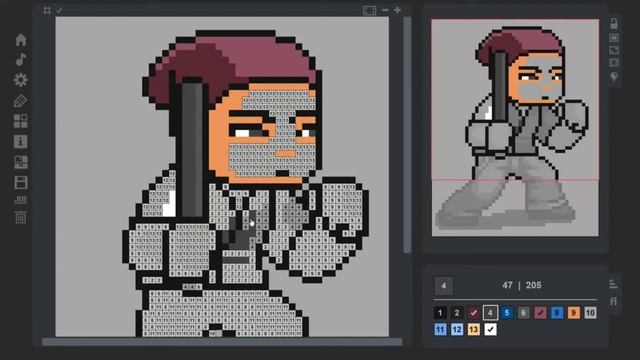This screenshot has height=360, width=640.
Task: Click the letter A icon beside palette
Action: 613,301
